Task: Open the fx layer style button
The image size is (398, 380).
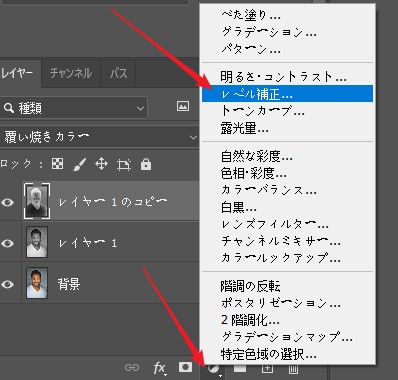Action: [159, 368]
